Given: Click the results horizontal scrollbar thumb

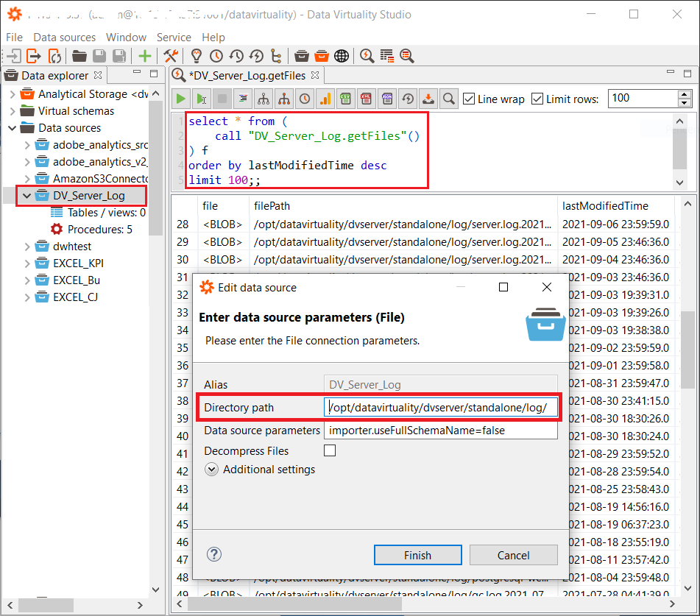Looking at the screenshot, I should 294,604.
